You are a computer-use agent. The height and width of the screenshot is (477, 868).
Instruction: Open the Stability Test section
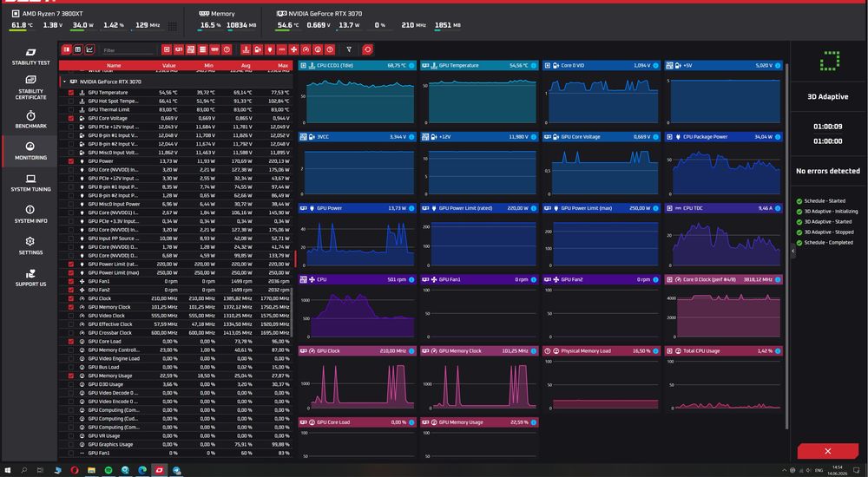coord(30,56)
